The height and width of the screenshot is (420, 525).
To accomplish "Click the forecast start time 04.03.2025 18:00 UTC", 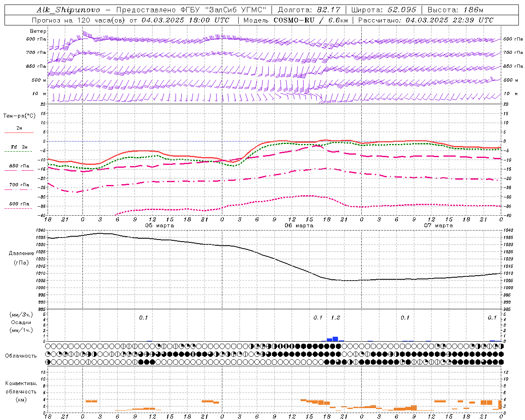I will [x=186, y=20].
